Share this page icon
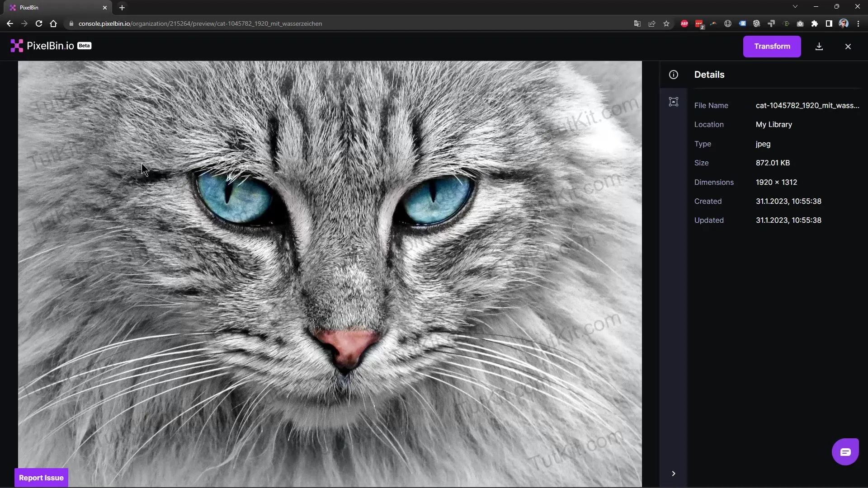The height and width of the screenshot is (488, 868). [x=652, y=23]
